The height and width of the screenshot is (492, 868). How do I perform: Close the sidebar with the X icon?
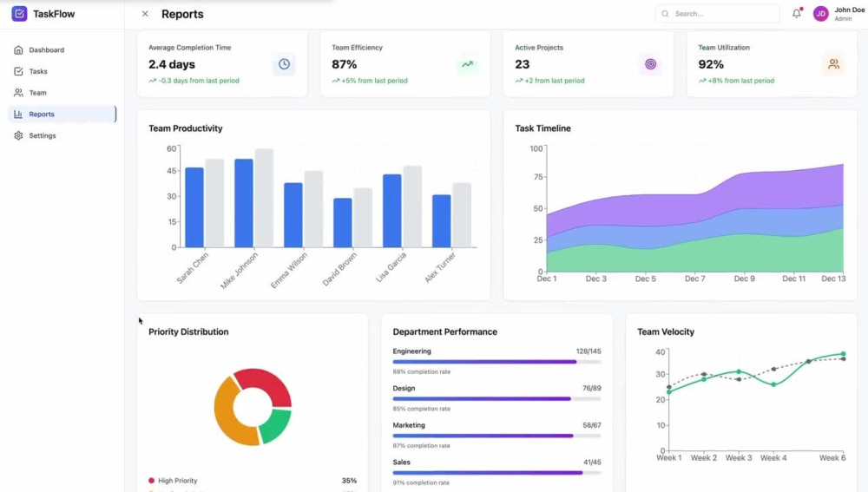pyautogui.click(x=145, y=14)
